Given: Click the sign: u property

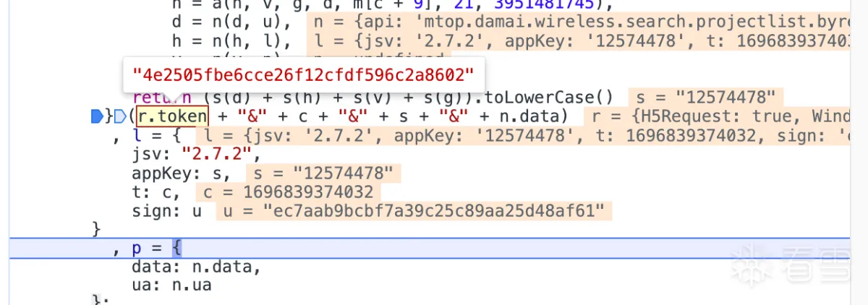Looking at the screenshot, I should click(x=167, y=211).
